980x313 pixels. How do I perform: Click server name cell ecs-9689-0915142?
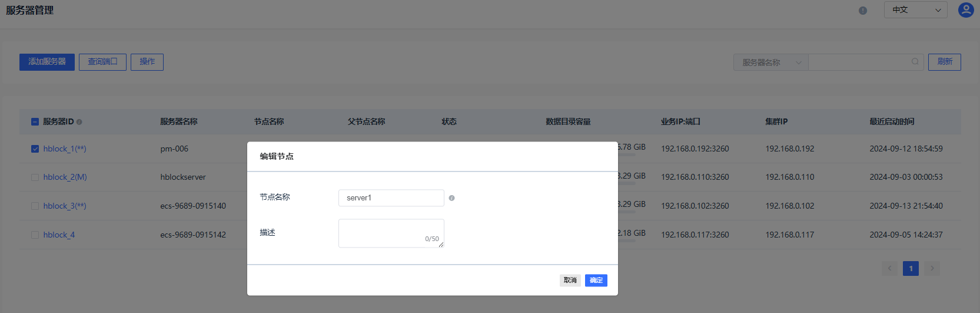(193, 235)
